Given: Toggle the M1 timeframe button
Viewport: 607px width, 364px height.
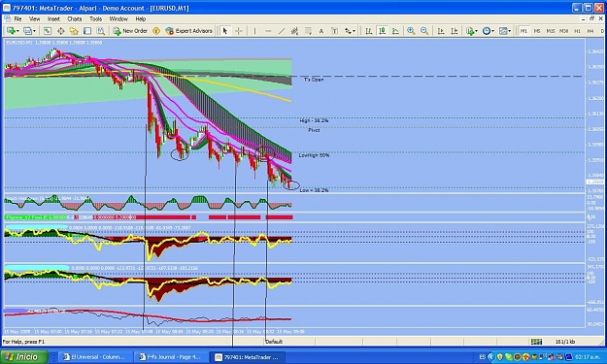Looking at the screenshot, I should coord(523,31).
